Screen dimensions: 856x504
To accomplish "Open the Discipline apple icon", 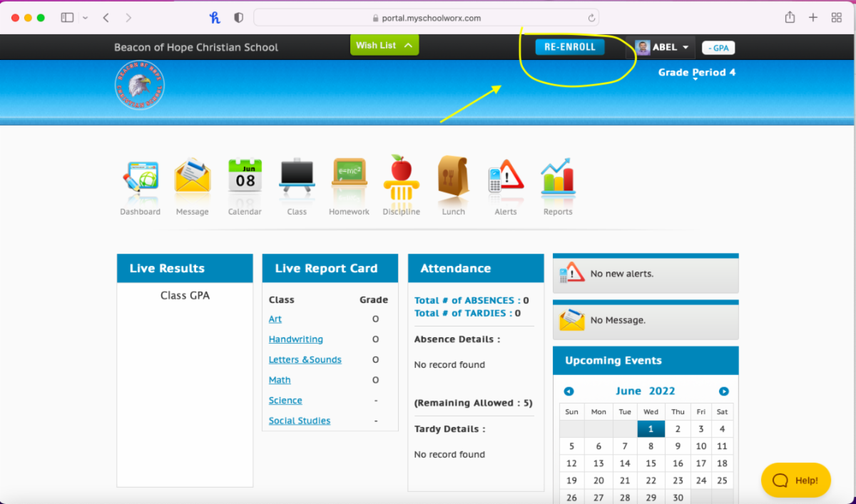I will click(401, 176).
